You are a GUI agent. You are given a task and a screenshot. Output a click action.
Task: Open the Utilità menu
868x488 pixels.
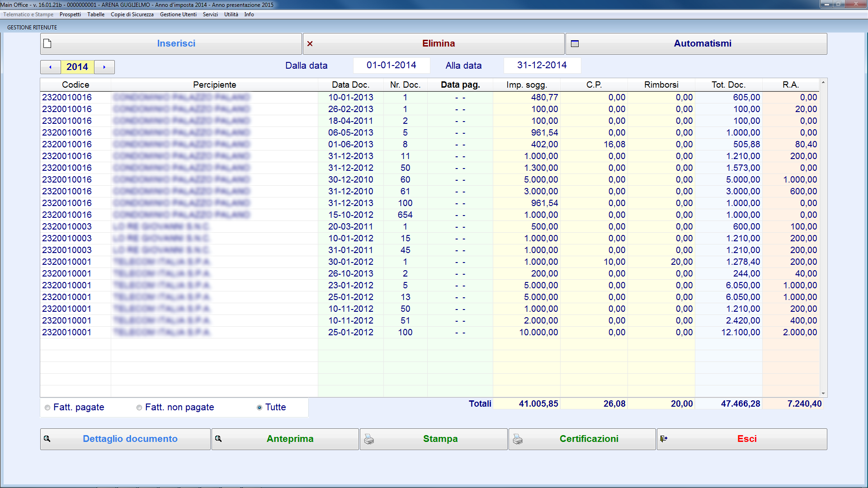click(x=231, y=14)
